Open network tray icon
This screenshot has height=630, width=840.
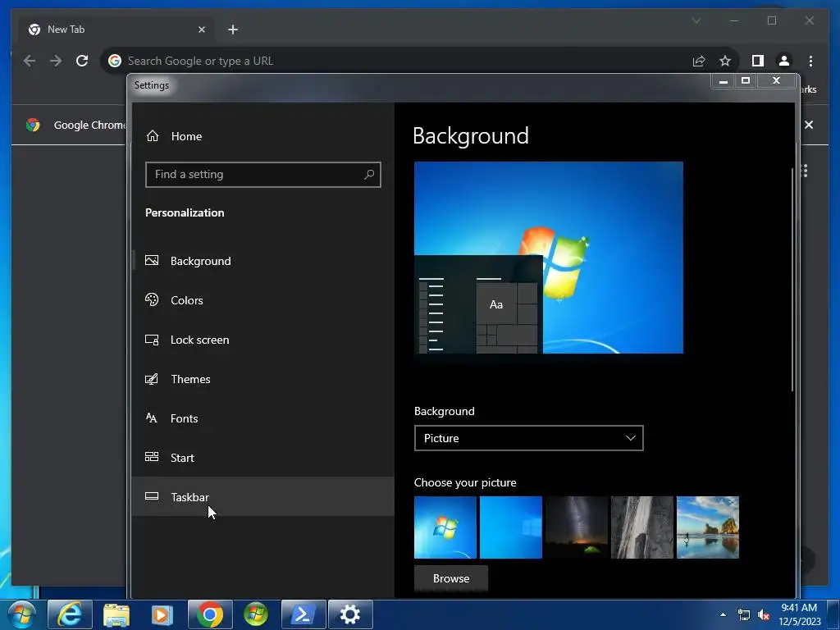tap(743, 614)
